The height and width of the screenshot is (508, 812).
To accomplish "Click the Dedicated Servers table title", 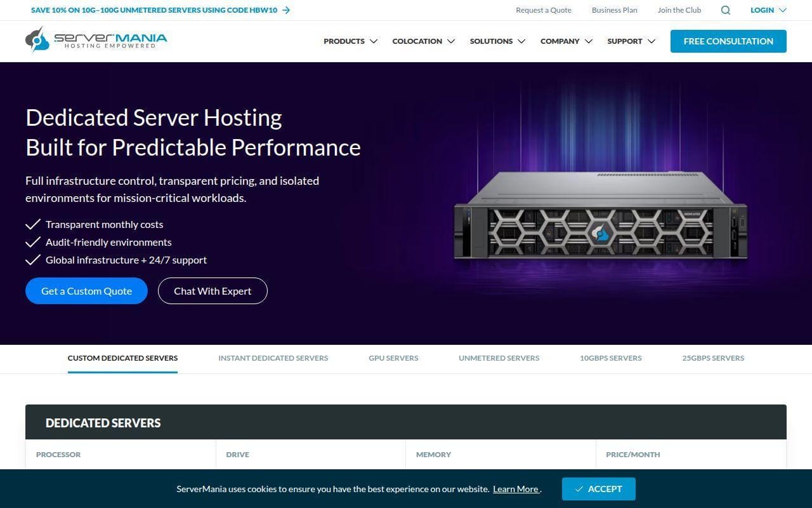I will tap(103, 423).
